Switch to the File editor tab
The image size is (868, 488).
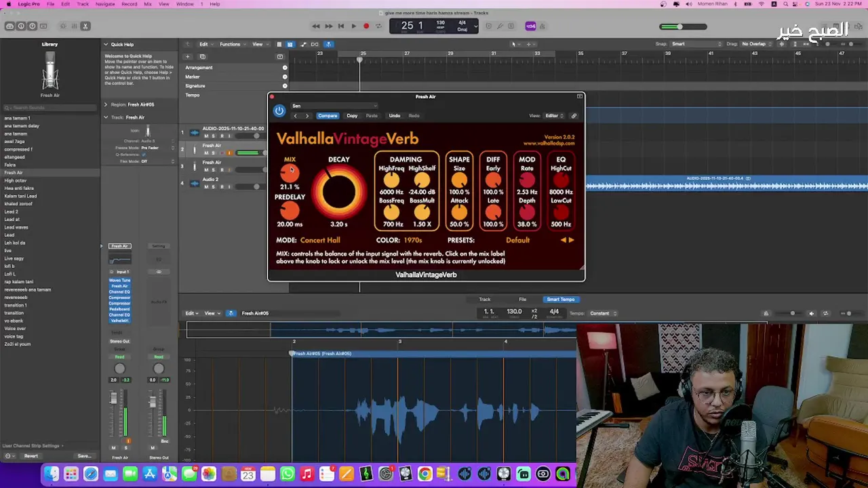coord(522,299)
